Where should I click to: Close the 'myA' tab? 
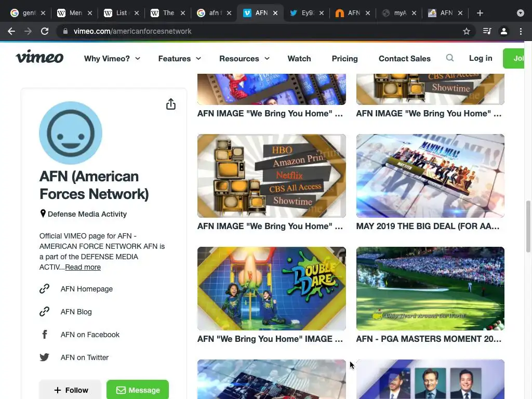point(414,13)
